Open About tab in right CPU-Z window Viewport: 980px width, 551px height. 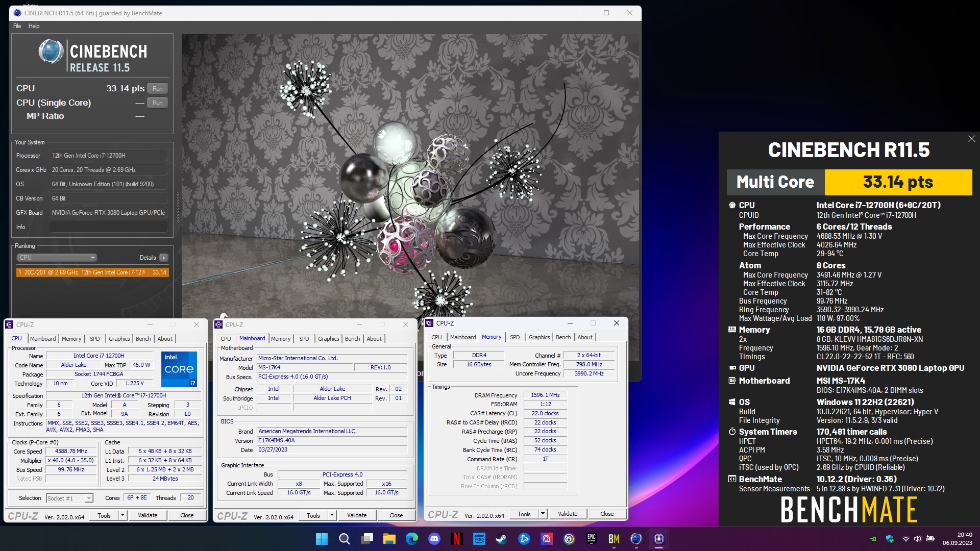pos(585,337)
